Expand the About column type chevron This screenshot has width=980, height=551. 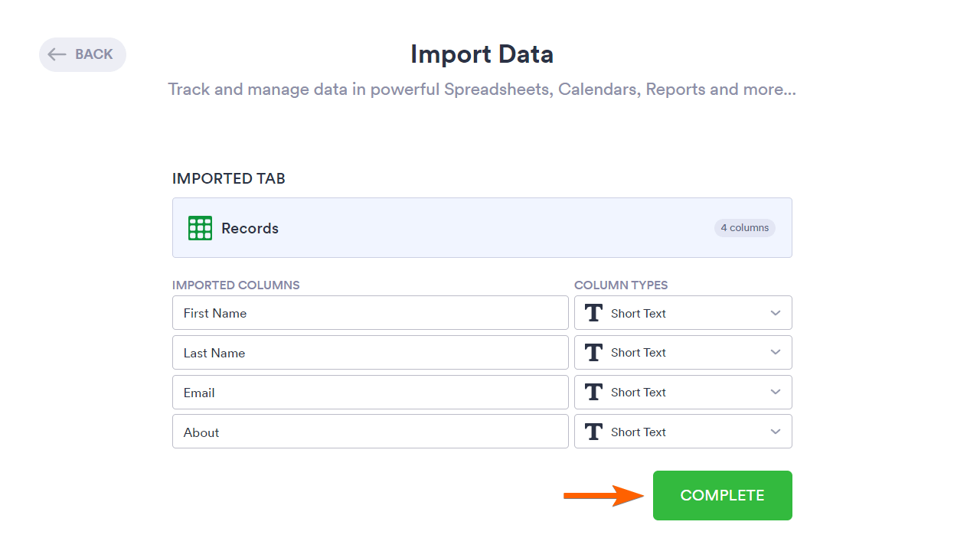pos(776,432)
